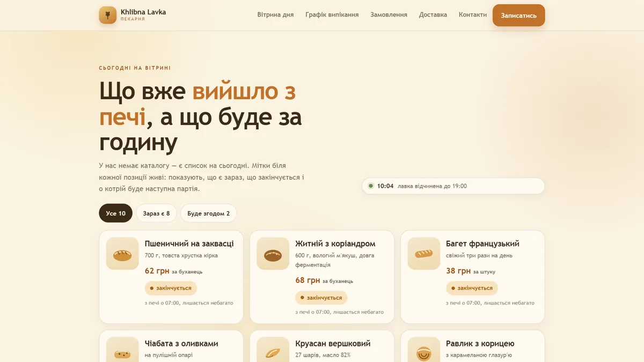The height and width of the screenshot is (362, 644).
Task: Click text 27 шарів, масло 82%
Action: point(323,355)
